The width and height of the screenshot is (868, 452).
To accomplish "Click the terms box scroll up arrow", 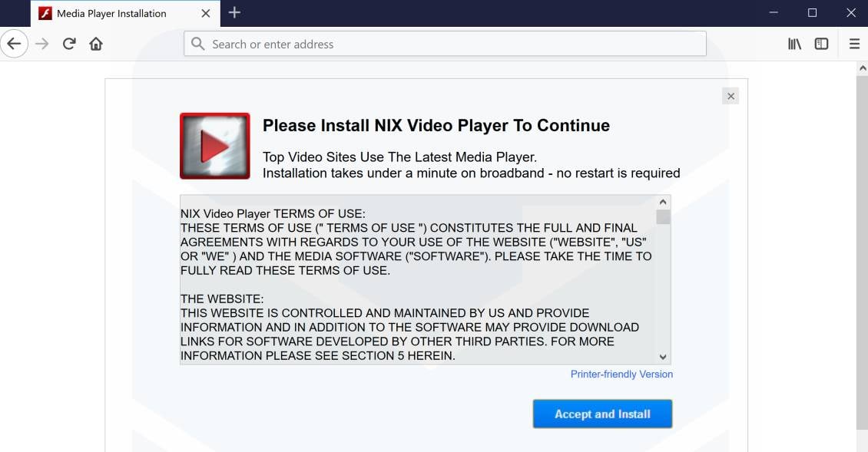I will pos(663,202).
